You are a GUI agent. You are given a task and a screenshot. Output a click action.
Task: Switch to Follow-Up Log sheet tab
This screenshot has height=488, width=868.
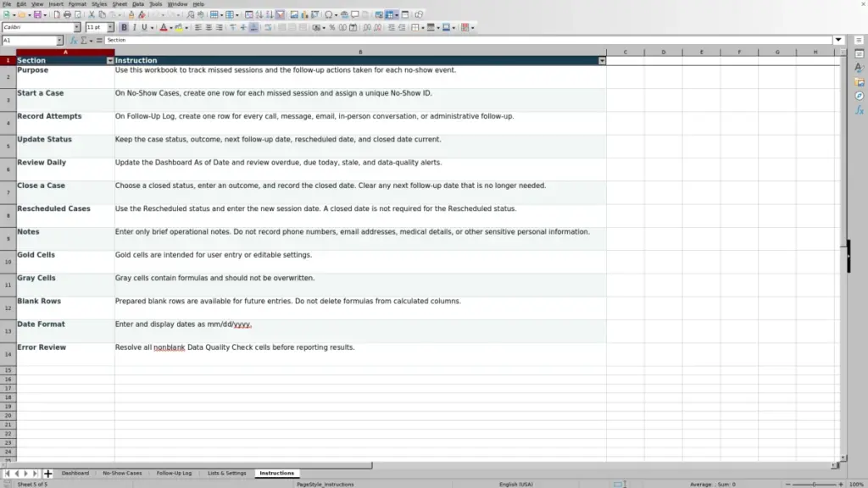(x=174, y=474)
